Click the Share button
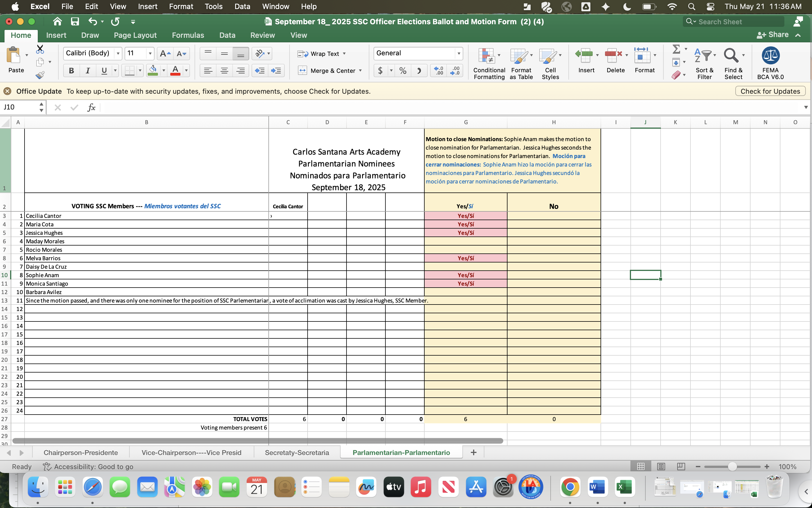The width and height of the screenshot is (812, 508). [773, 35]
